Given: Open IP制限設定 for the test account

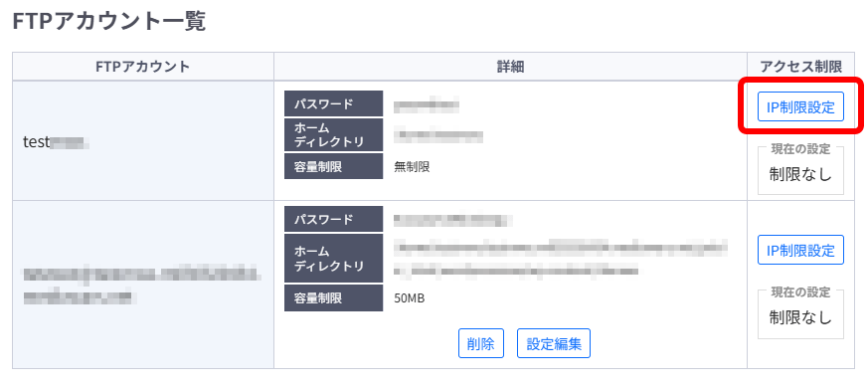Looking at the screenshot, I should (800, 106).
